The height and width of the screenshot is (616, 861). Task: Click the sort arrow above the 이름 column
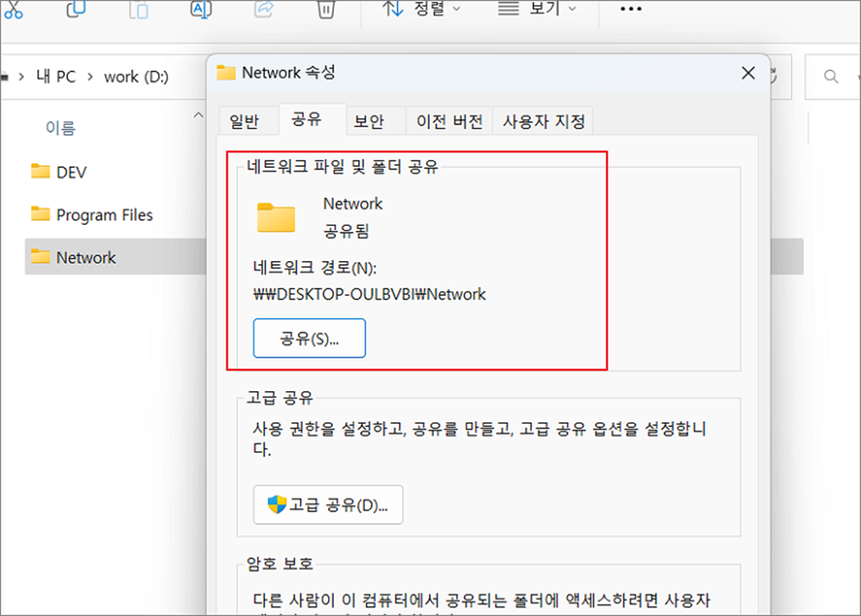tap(199, 114)
